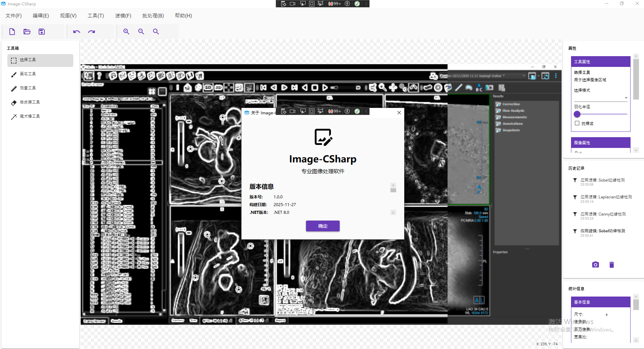The width and height of the screenshot is (644, 349).
Task: Click the build date 2025-11-27
Action: pos(285,205)
